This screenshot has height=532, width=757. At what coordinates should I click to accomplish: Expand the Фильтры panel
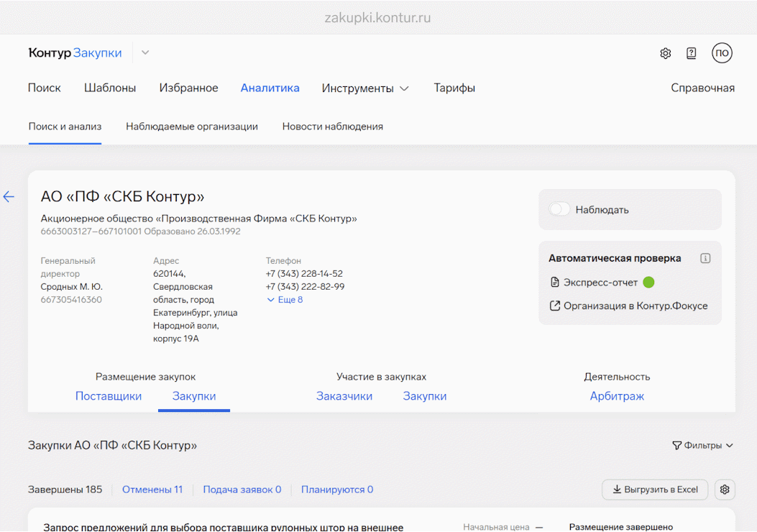[703, 445]
